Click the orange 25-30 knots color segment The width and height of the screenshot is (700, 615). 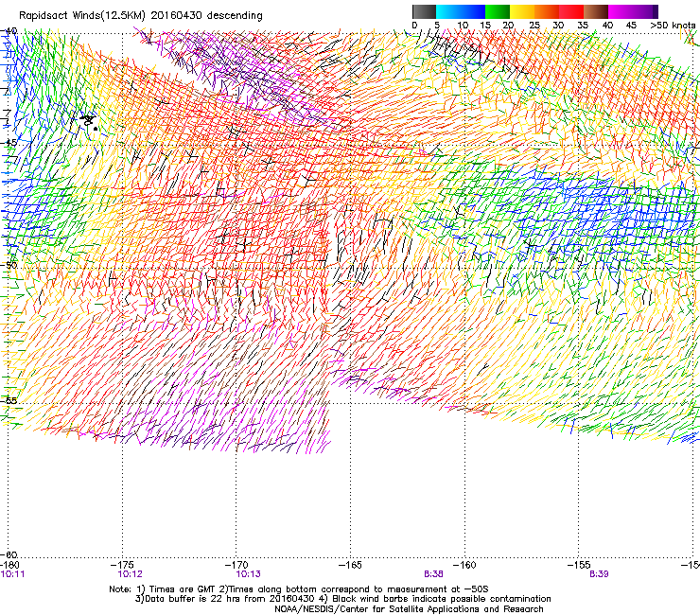pos(547,11)
